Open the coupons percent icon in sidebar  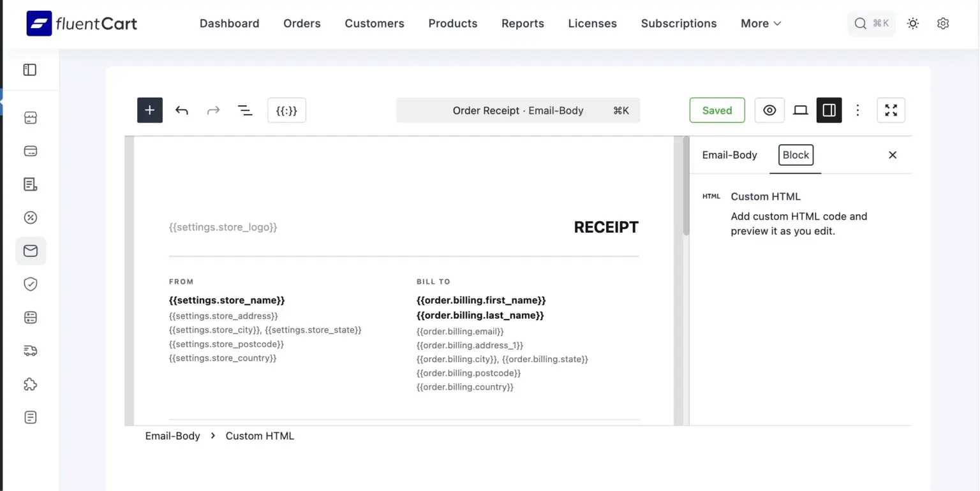pyautogui.click(x=30, y=217)
